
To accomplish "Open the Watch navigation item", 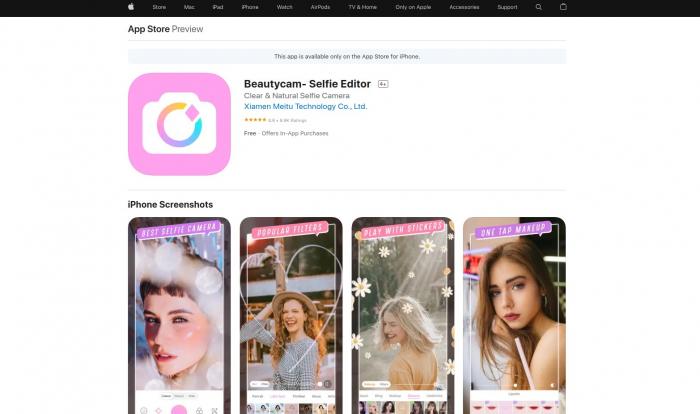I will point(285,7).
